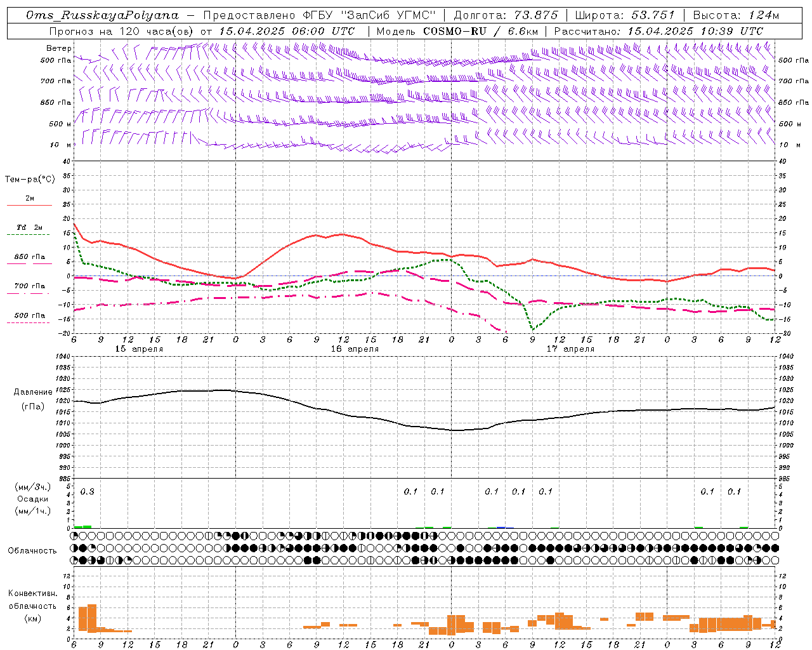Select the (мм/3ч.) precipitation unit label

click(x=33, y=487)
